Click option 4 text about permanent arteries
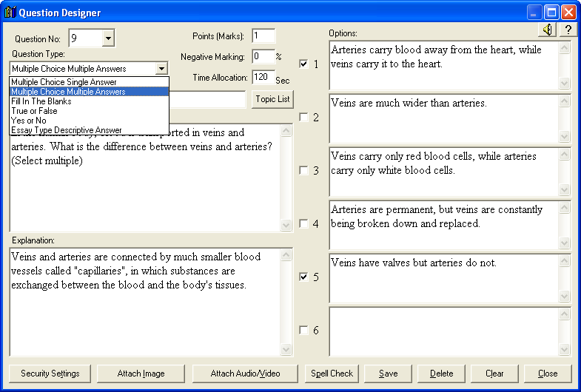 (444, 225)
